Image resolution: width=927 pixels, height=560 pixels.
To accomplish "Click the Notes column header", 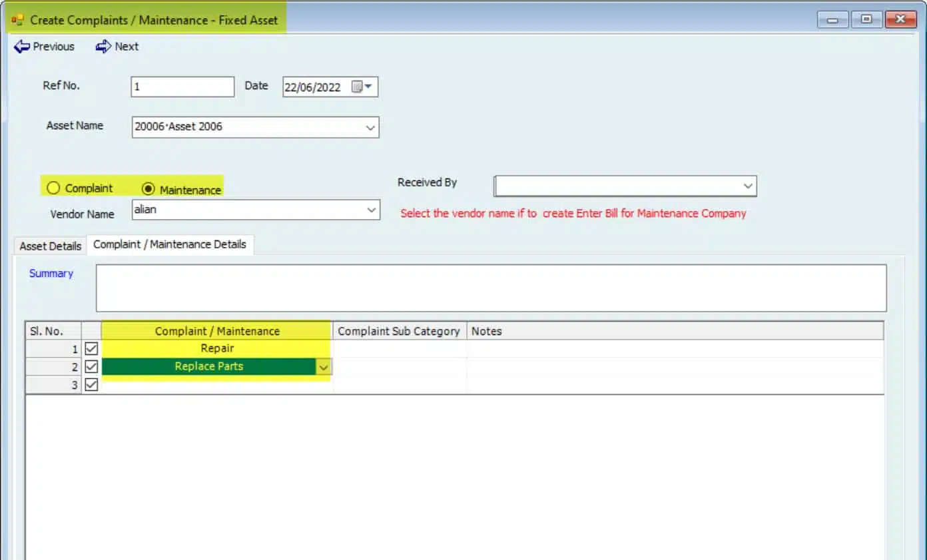I will [x=675, y=331].
